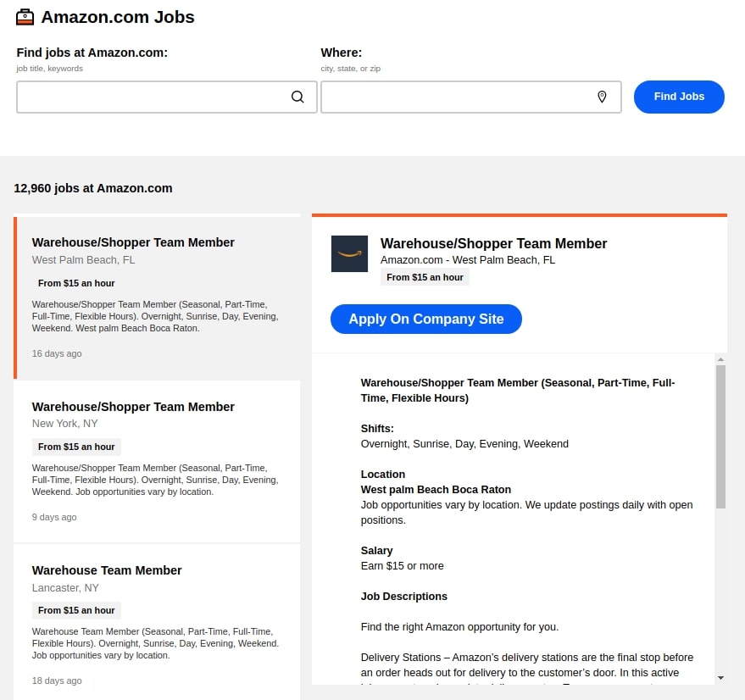Click 'Overnight, Sunrise, Day, Evening, Weekend' shifts line
Screen dimensions: 745x700
click(464, 444)
